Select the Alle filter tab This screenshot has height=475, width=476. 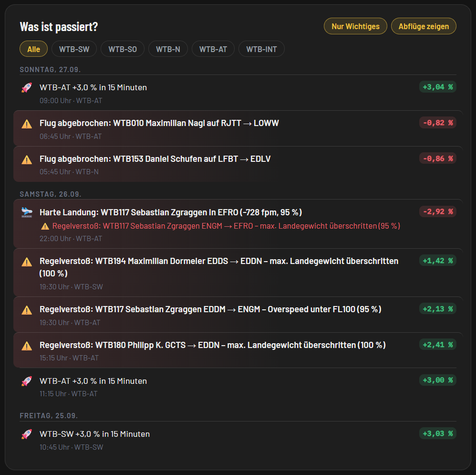34,49
